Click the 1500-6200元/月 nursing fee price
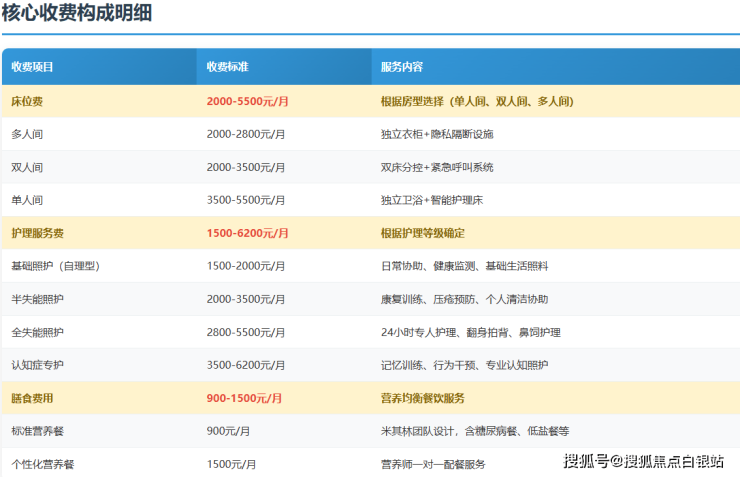 (x=247, y=233)
